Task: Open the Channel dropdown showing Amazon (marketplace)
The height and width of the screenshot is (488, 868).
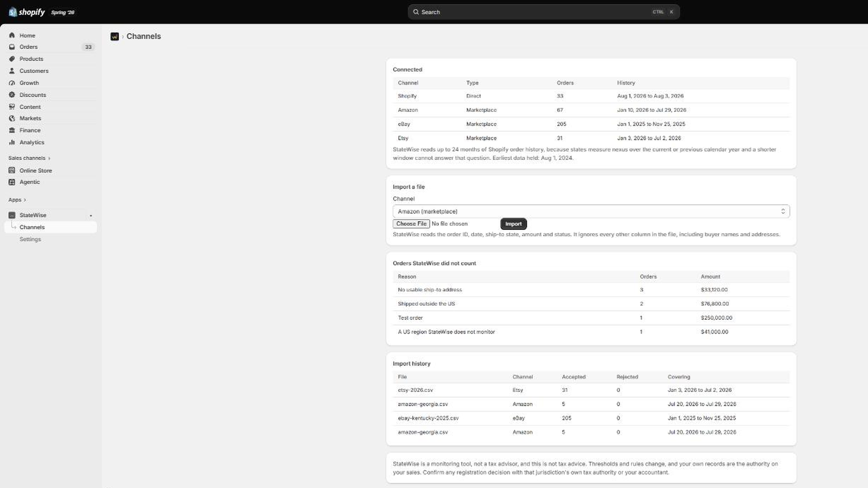Action: tap(591, 211)
